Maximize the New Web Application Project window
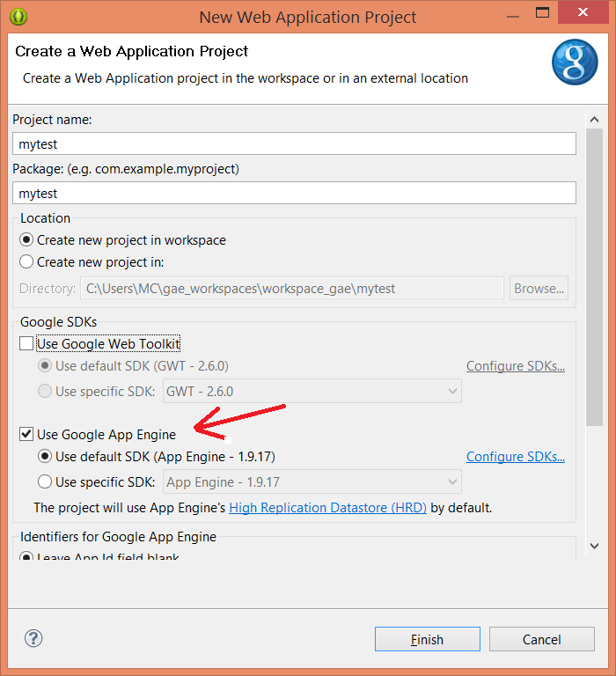This screenshot has height=676, width=616. click(542, 12)
